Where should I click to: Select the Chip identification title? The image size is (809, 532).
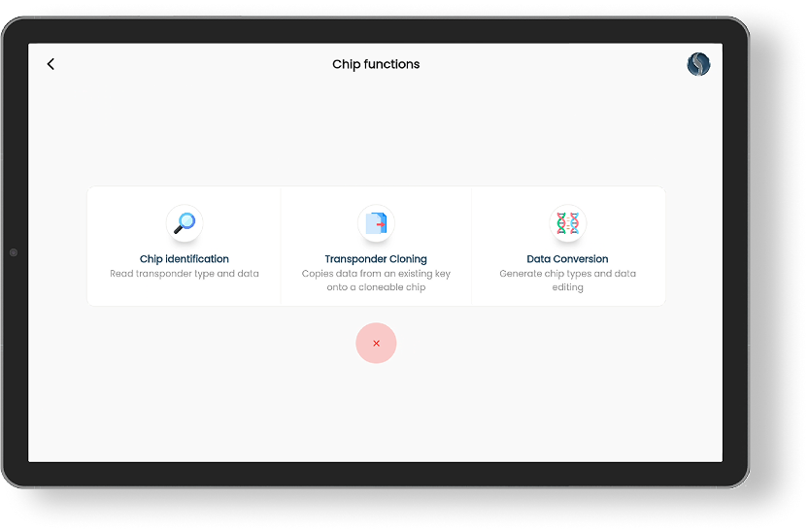tap(185, 259)
